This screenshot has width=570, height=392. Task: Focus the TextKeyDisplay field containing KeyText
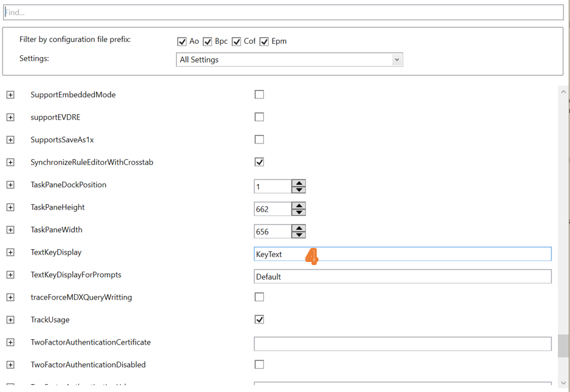[403, 254]
